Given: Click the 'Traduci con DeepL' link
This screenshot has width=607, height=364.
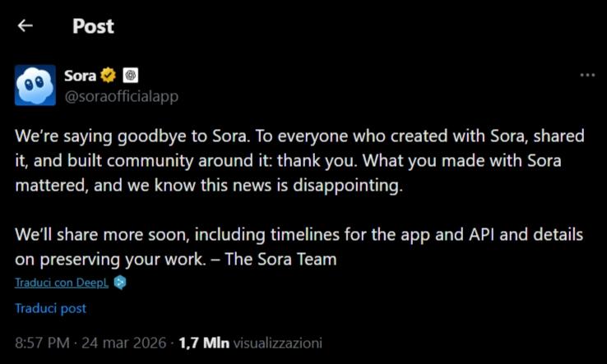Looking at the screenshot, I should 62,283.
